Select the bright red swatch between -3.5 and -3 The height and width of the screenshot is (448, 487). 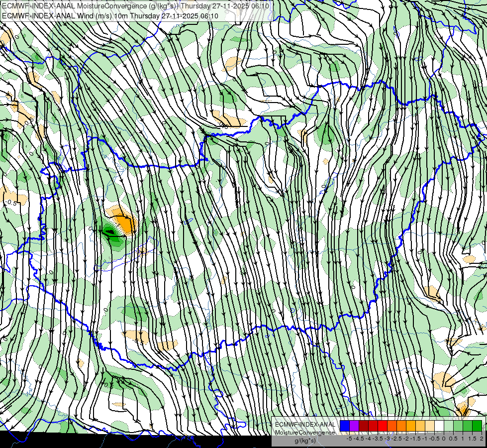click(383, 426)
